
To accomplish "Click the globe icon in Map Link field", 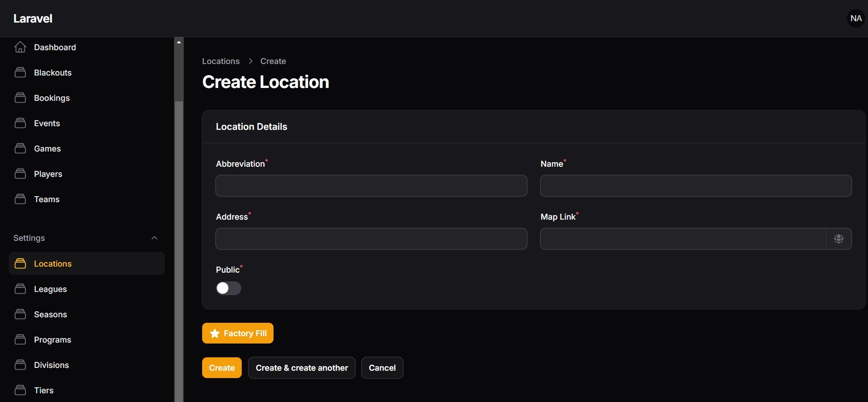I will 839,239.
